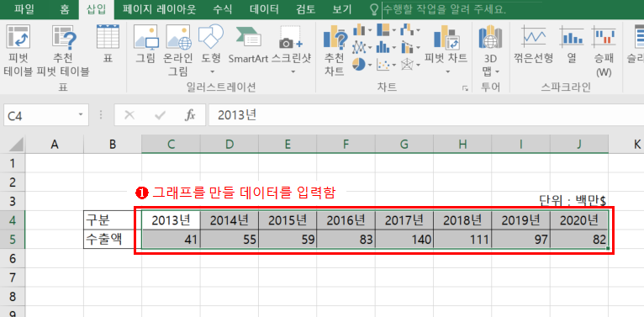Click the Enter checkmark formula bar button
The height and width of the screenshot is (317, 644).
point(160,116)
